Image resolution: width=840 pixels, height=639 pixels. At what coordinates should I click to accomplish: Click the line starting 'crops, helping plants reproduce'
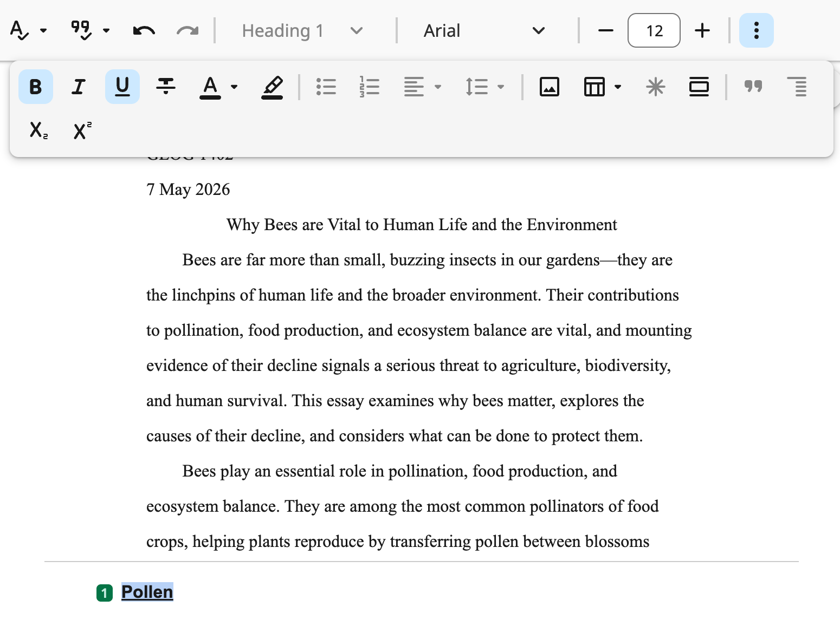[398, 542]
